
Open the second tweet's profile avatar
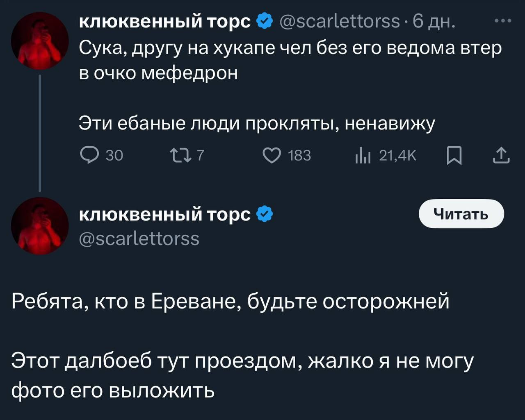[x=40, y=226]
